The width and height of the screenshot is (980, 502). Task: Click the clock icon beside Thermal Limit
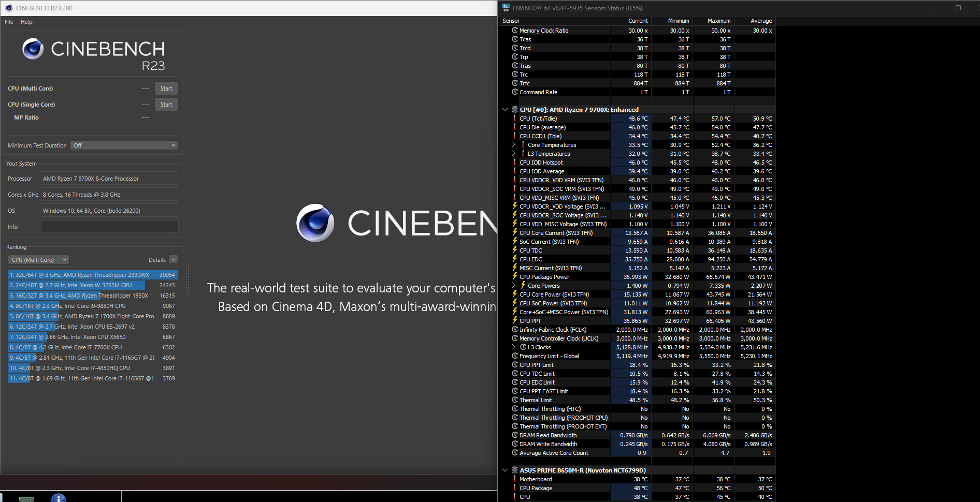pyautogui.click(x=515, y=400)
